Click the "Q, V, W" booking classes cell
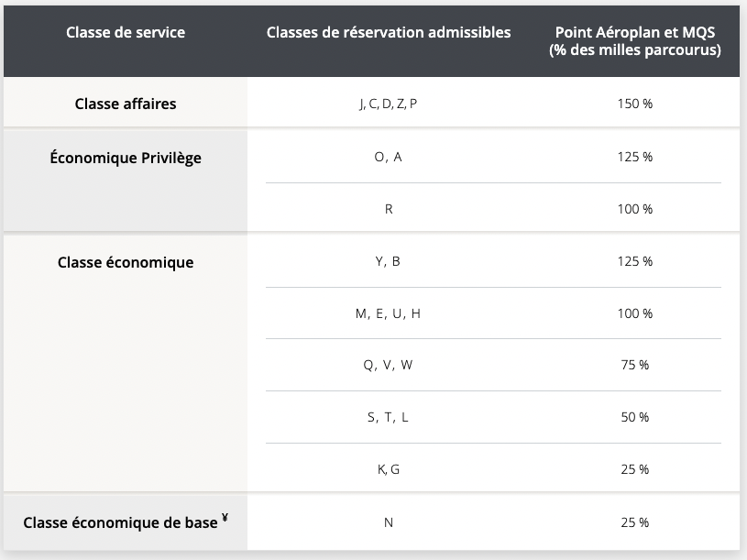Image resolution: width=747 pixels, height=560 pixels. pyautogui.click(x=389, y=365)
